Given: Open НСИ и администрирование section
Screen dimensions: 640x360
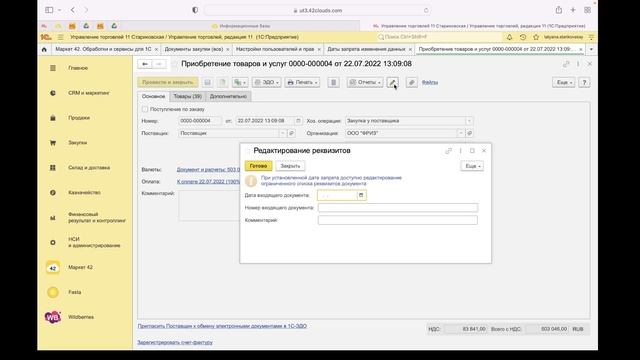Looking at the screenshot, I should tap(94, 242).
